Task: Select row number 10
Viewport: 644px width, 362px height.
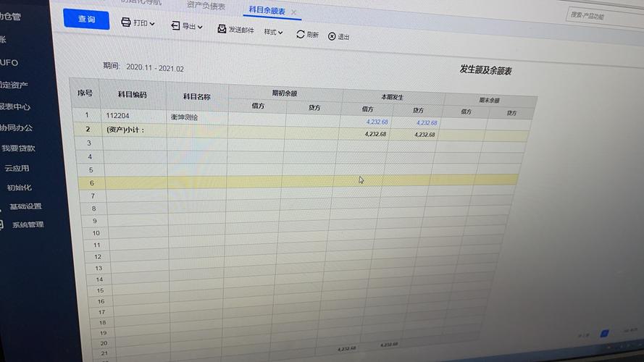Action: click(96, 233)
